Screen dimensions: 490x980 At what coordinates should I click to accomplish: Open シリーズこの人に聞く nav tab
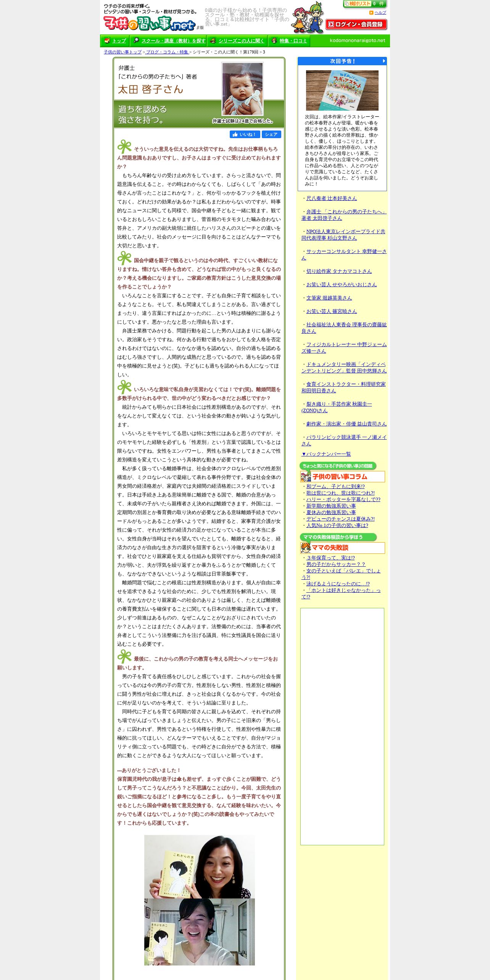click(237, 41)
